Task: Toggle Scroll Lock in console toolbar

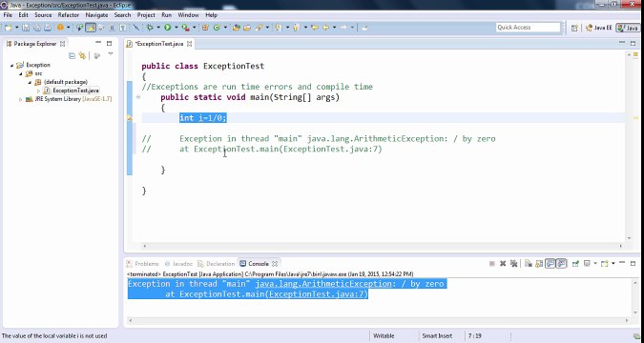Action: [x=539, y=263]
